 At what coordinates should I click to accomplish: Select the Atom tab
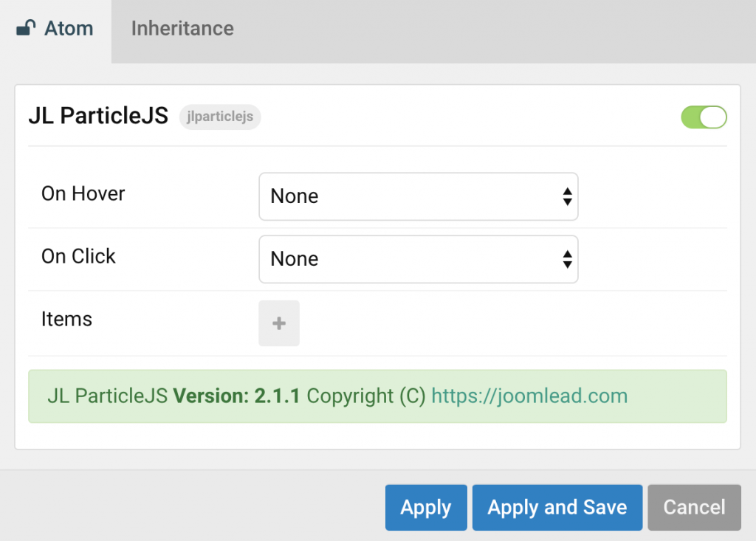coord(69,28)
